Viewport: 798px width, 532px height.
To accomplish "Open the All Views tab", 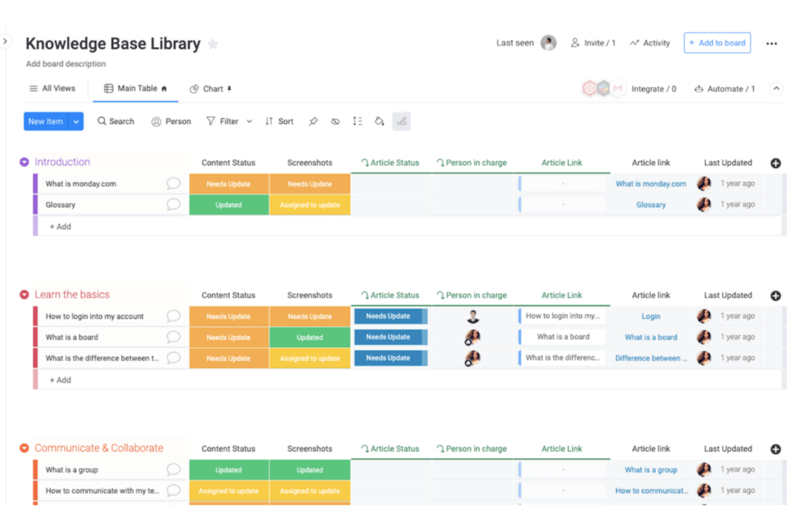I will pyautogui.click(x=52, y=88).
